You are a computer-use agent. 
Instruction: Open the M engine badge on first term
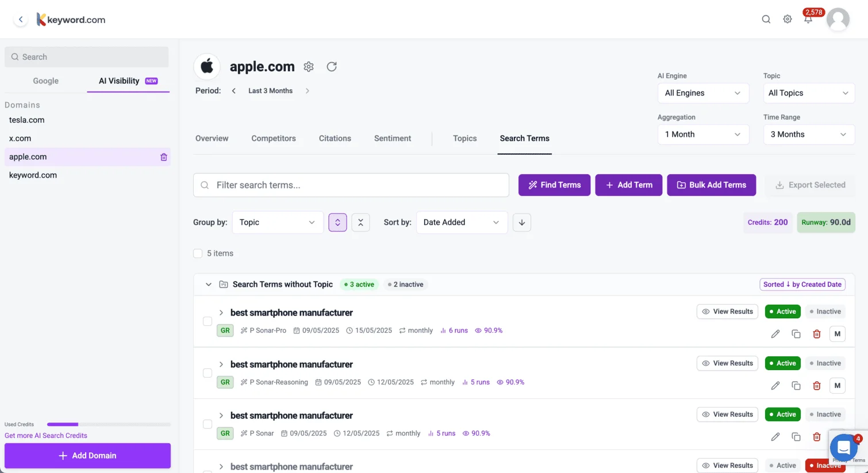pos(837,333)
